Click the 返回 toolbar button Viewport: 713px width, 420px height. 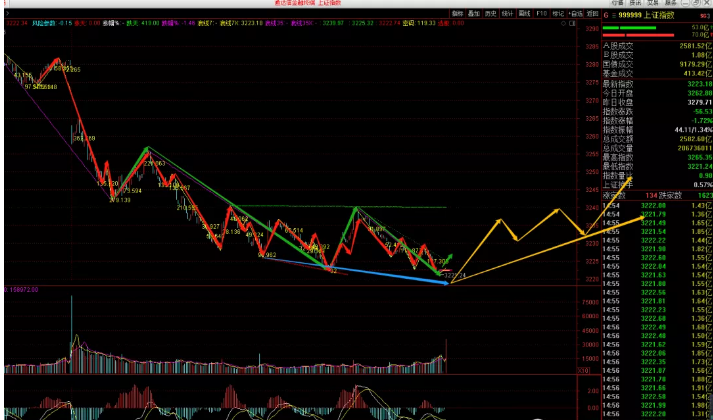592,14
